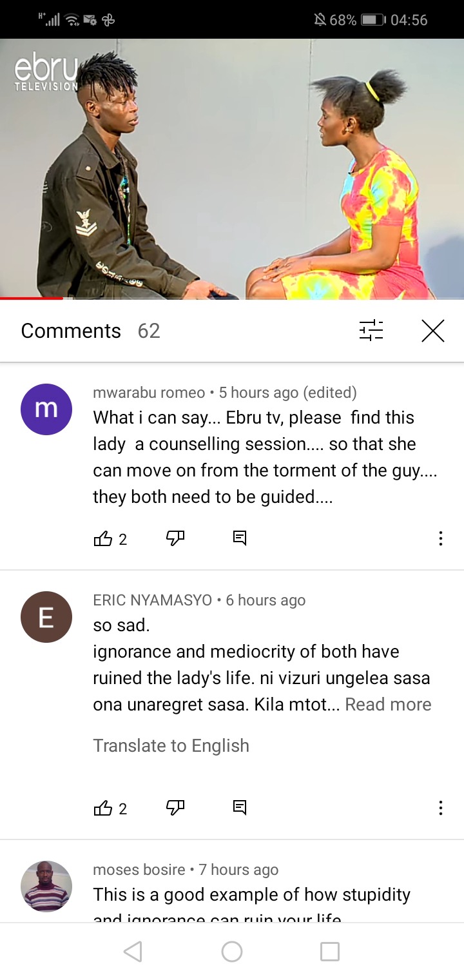Dislike ERIC NYAMASYO's comment

(x=175, y=808)
